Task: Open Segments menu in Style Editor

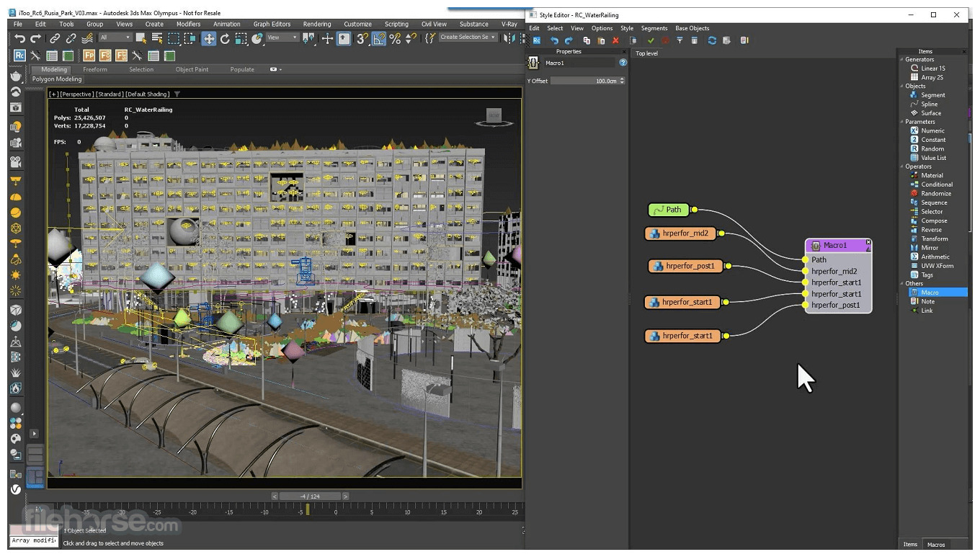Action: (x=654, y=28)
